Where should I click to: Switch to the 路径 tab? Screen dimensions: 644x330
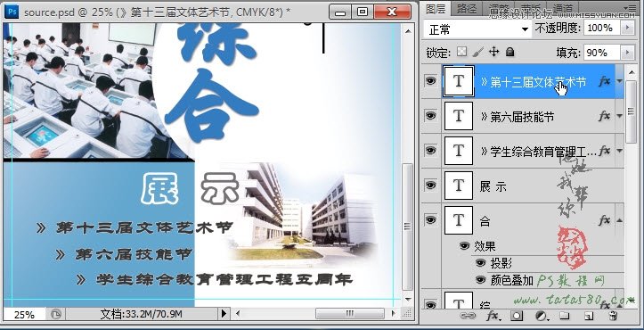tap(467, 9)
